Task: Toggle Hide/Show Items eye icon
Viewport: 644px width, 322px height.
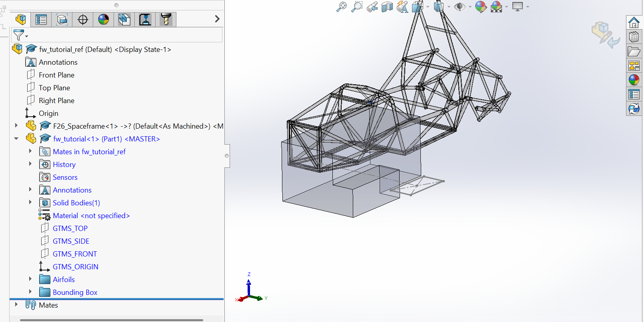Action: pyautogui.click(x=460, y=7)
